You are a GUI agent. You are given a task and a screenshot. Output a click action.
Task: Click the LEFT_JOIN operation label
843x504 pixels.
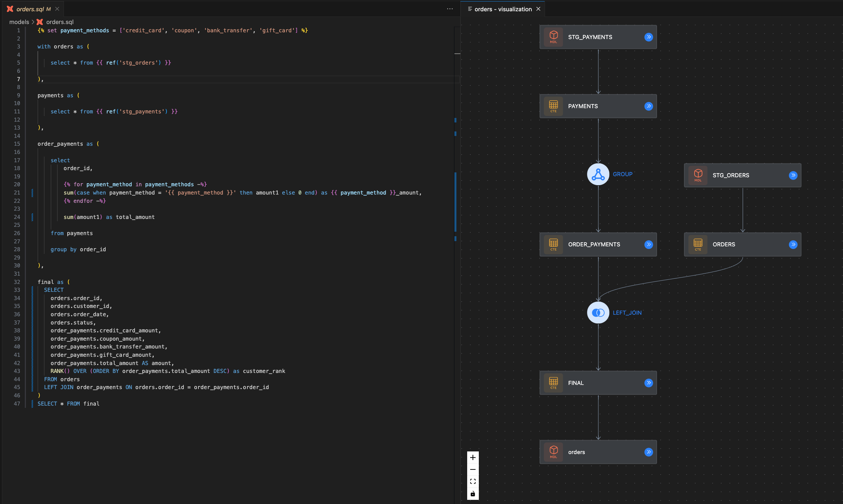pos(627,313)
